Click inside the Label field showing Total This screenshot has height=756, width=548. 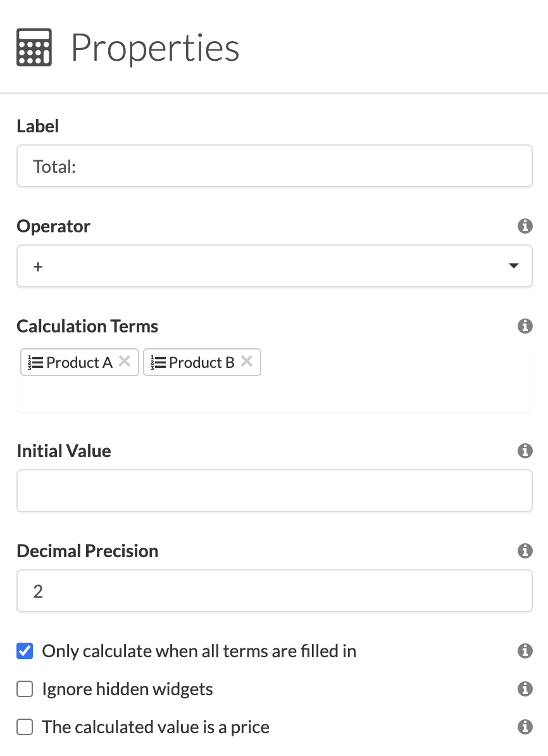pos(274,167)
